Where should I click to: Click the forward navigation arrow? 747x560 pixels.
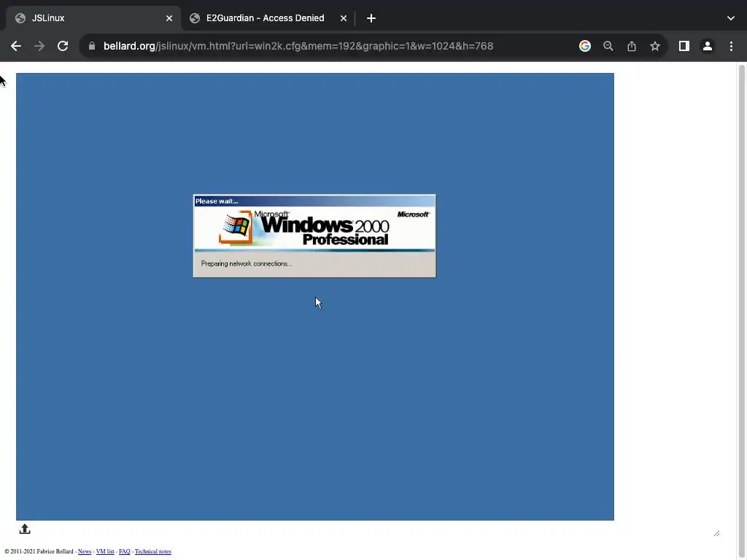(x=39, y=46)
